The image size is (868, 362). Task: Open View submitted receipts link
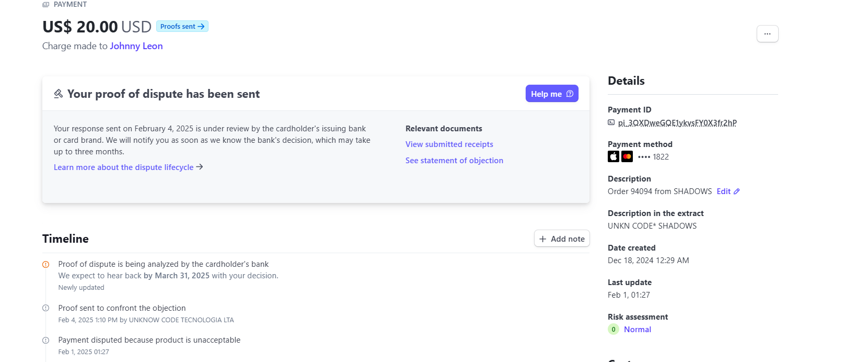(x=449, y=144)
